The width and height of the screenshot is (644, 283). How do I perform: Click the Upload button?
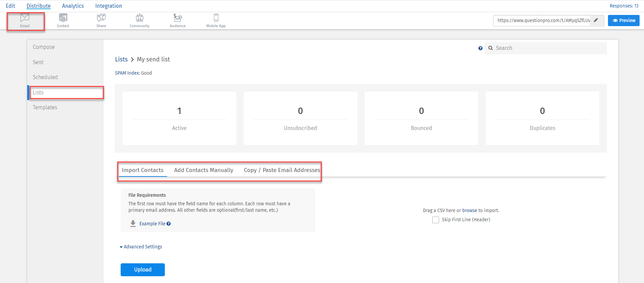tap(142, 269)
